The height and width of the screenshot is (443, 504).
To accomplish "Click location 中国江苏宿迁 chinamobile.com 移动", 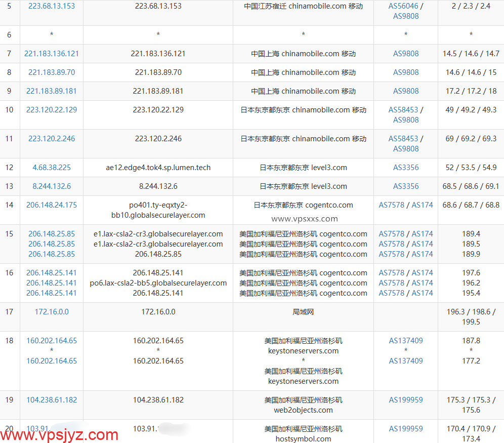I will (x=303, y=6).
